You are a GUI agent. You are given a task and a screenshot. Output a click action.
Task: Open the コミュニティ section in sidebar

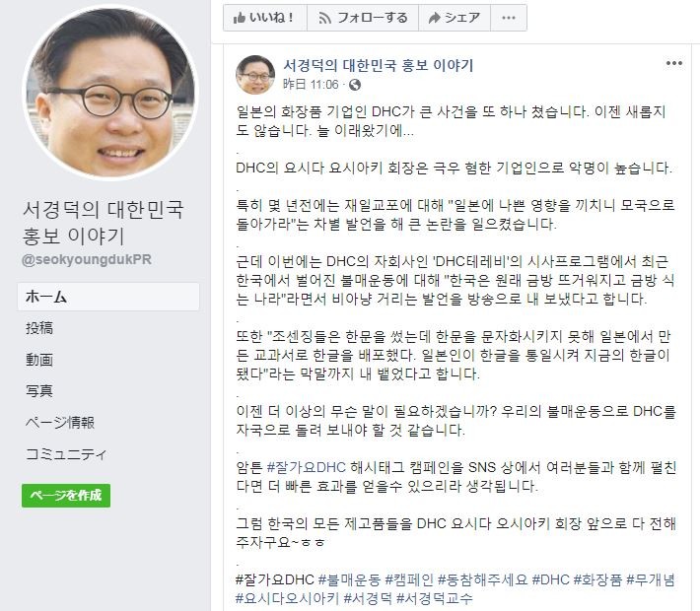coord(66,454)
